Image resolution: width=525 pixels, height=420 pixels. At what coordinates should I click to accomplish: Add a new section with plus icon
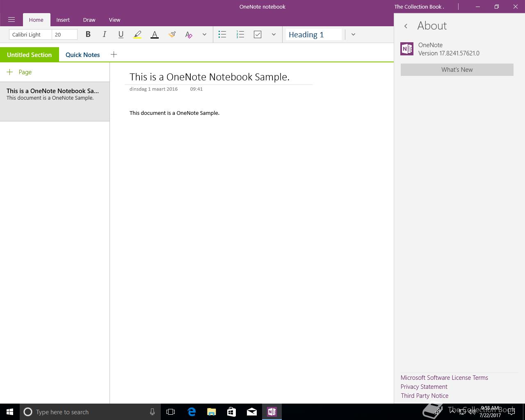click(114, 54)
